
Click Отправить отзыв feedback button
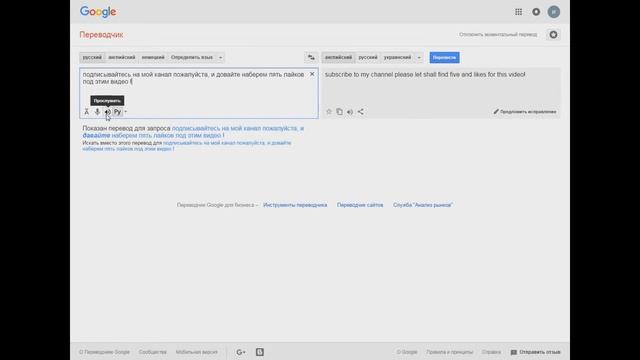tap(535, 352)
